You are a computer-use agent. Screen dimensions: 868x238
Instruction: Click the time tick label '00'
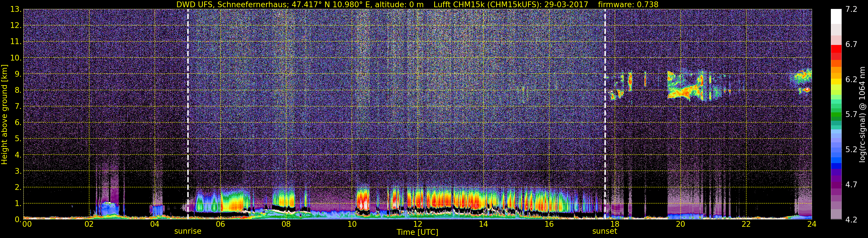click(27, 224)
